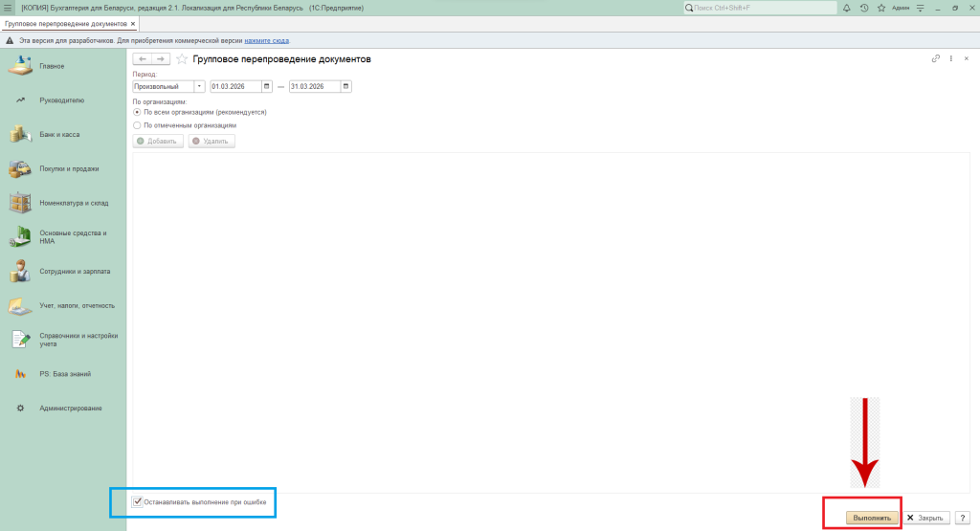
Task: Toggle Останавливать выполнение при ошибке checkbox
Action: point(138,500)
